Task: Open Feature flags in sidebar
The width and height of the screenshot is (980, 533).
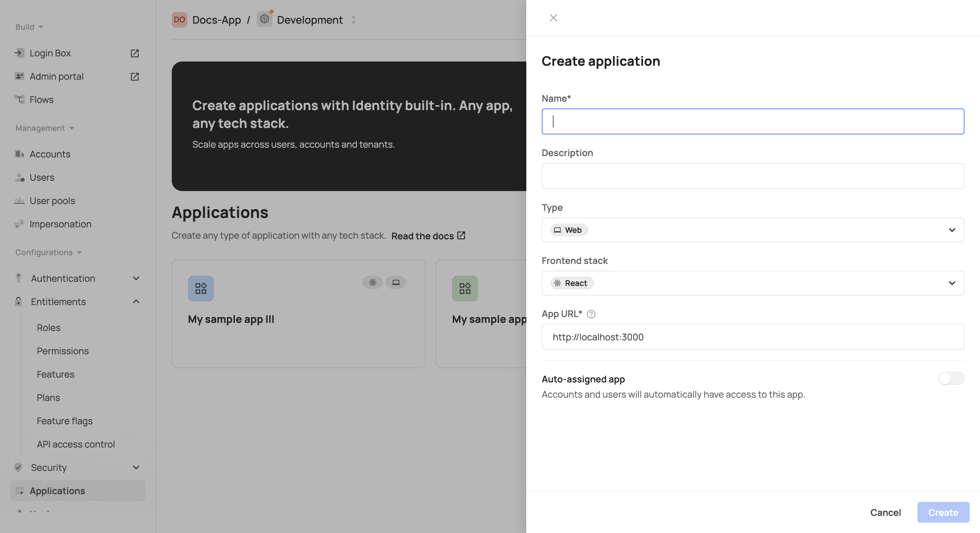Action: [x=64, y=421]
